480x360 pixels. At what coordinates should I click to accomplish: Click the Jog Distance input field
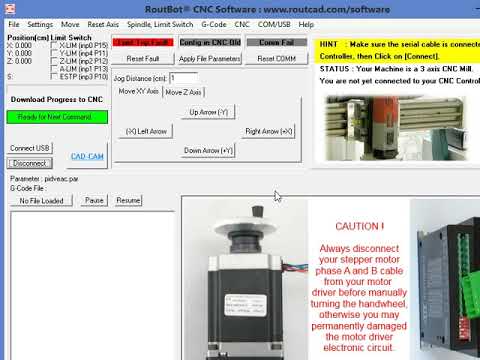coord(184,78)
